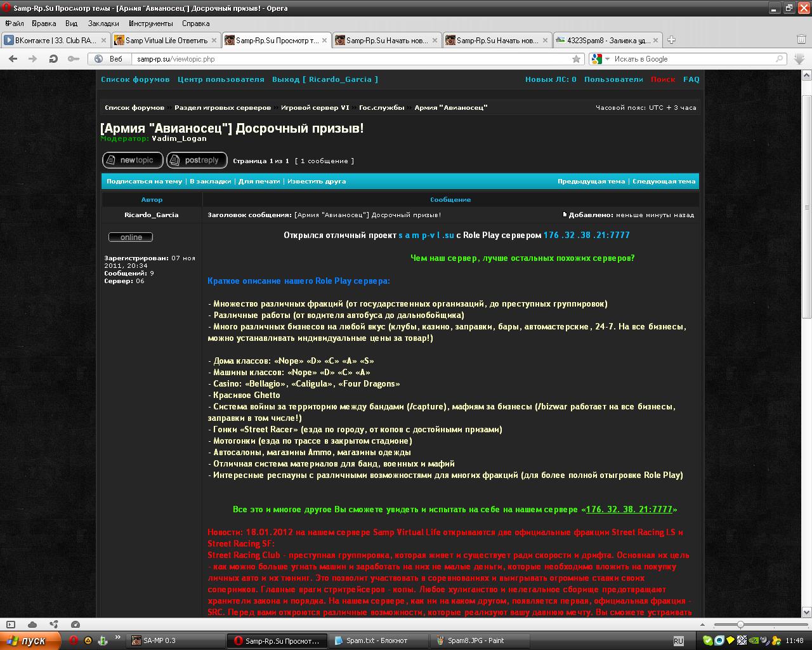Click the Google search input field
The image size is (812, 650).
693,59
